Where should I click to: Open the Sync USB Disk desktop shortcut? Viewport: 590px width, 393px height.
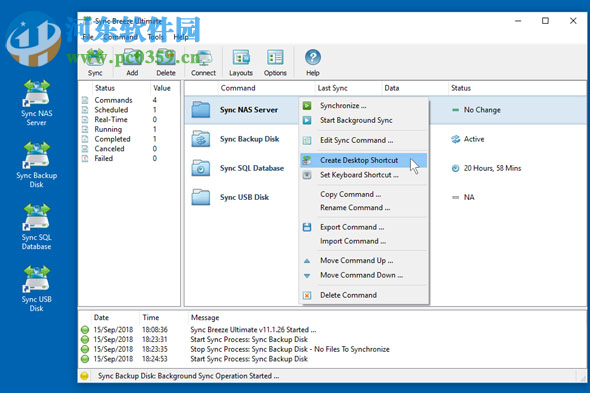coord(36,289)
